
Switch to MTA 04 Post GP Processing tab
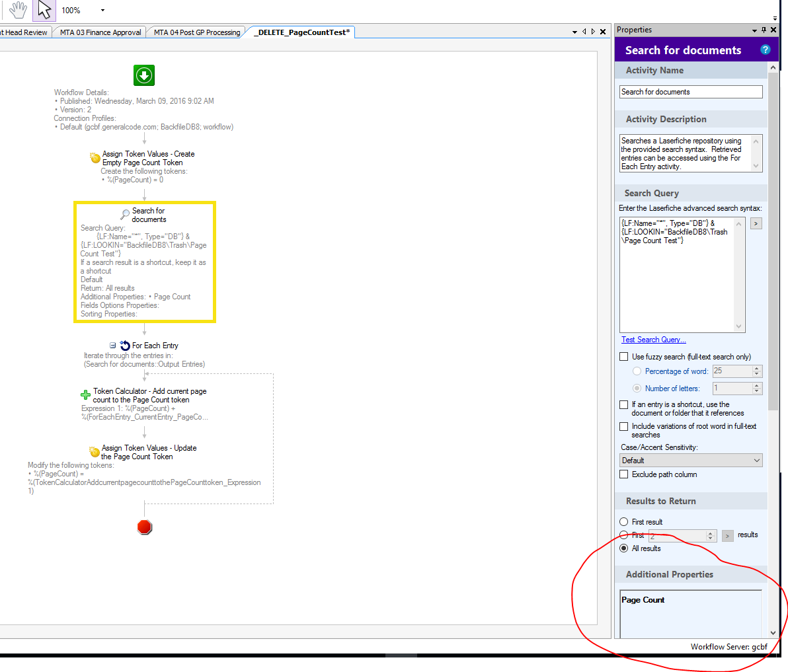pos(197,32)
